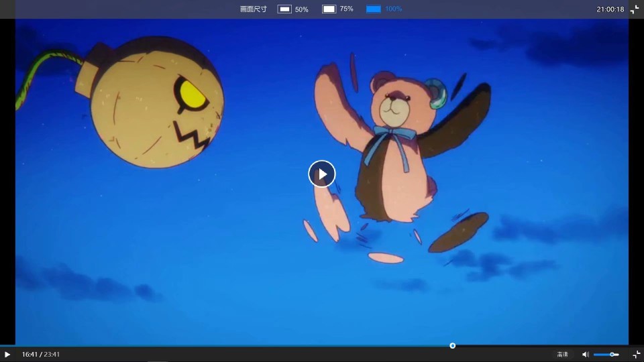Click the 画面尺寸 label
The width and height of the screenshot is (644, 362).
[253, 9]
